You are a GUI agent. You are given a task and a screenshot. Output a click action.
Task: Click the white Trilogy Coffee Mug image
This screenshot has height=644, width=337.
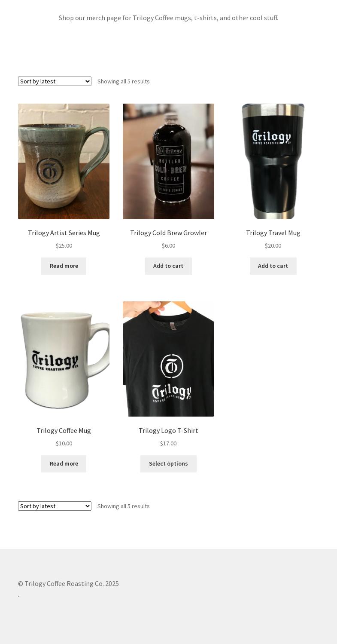point(64,359)
